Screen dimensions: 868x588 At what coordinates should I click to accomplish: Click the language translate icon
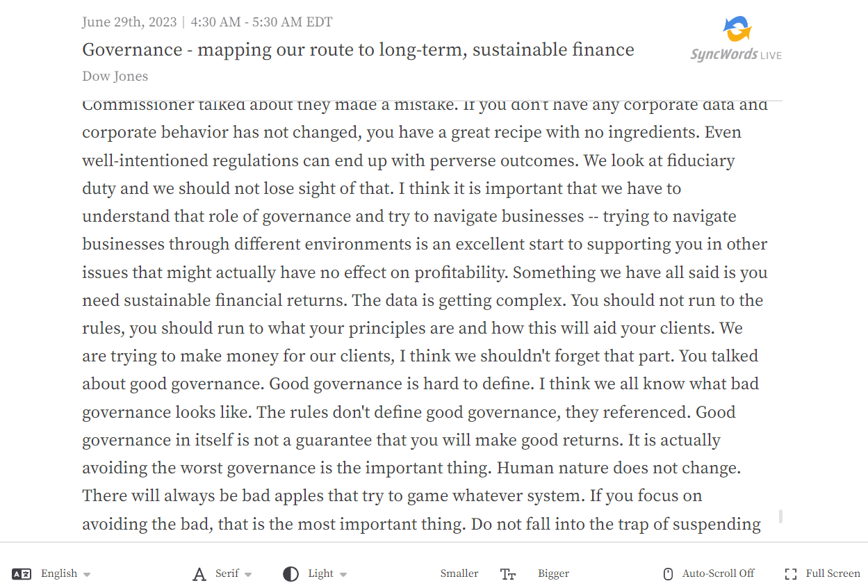pyautogui.click(x=22, y=574)
